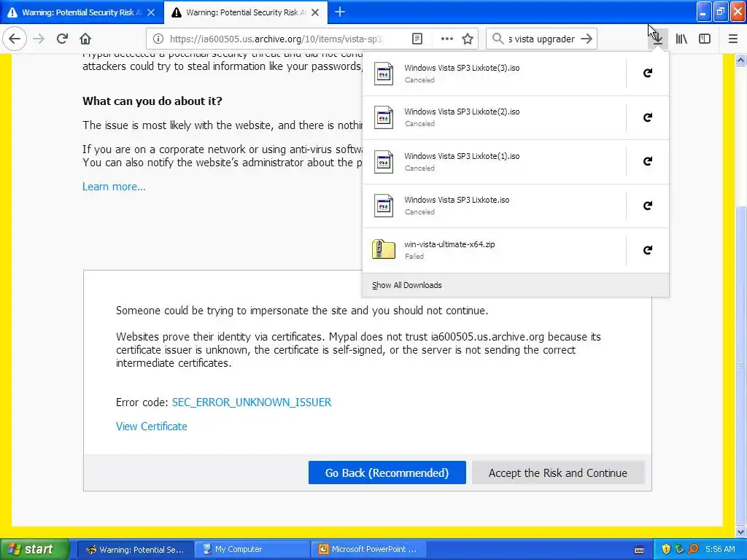Click Accept the Risk and Continue
Screen dimensions: 747x560
click(558, 472)
